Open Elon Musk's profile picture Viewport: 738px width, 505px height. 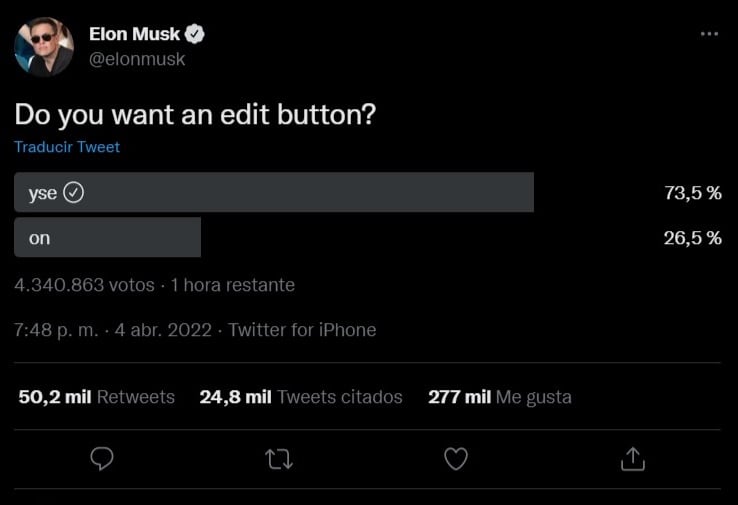[44, 46]
